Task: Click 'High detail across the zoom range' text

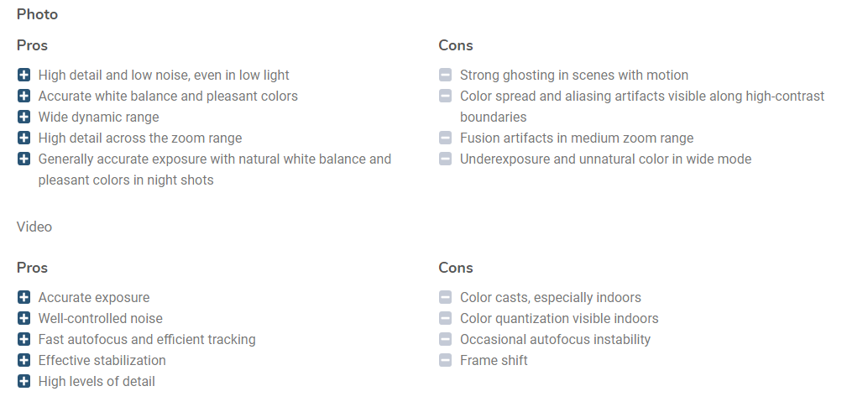Action: [140, 138]
